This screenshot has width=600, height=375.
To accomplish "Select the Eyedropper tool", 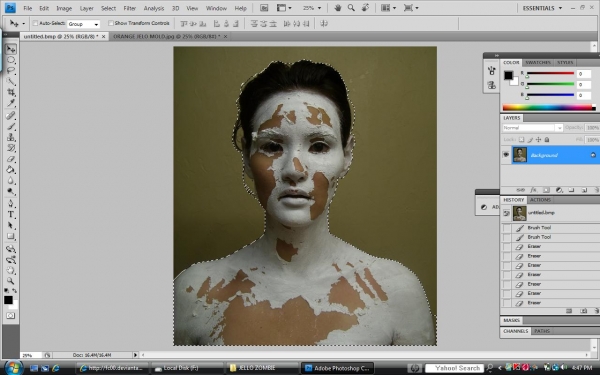I will (x=11, y=103).
